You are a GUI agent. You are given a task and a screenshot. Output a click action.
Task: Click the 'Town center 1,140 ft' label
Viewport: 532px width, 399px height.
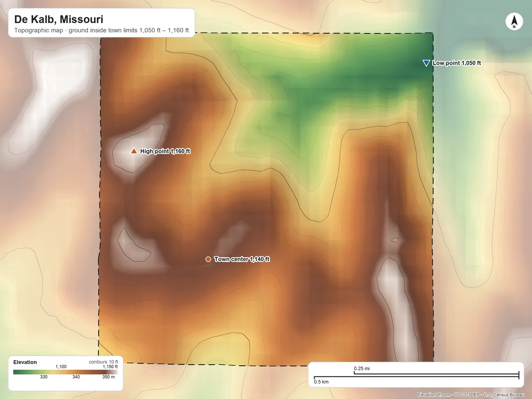(x=242, y=259)
